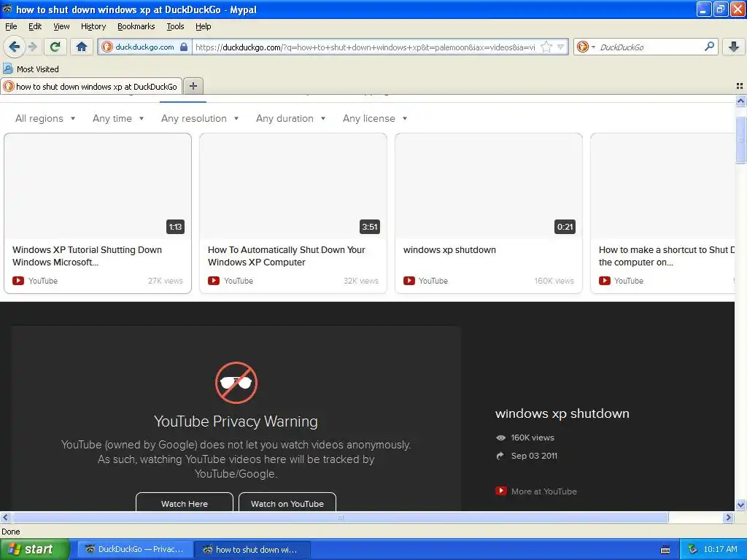747x560 pixels.
Task: Open the History menu
Action: pyautogui.click(x=93, y=26)
